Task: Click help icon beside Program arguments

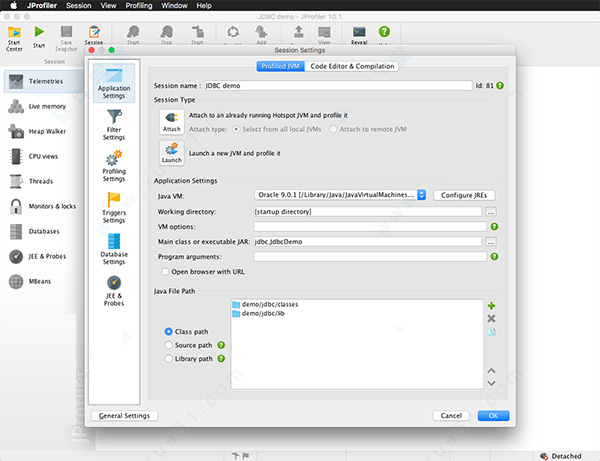Action: coord(494,257)
